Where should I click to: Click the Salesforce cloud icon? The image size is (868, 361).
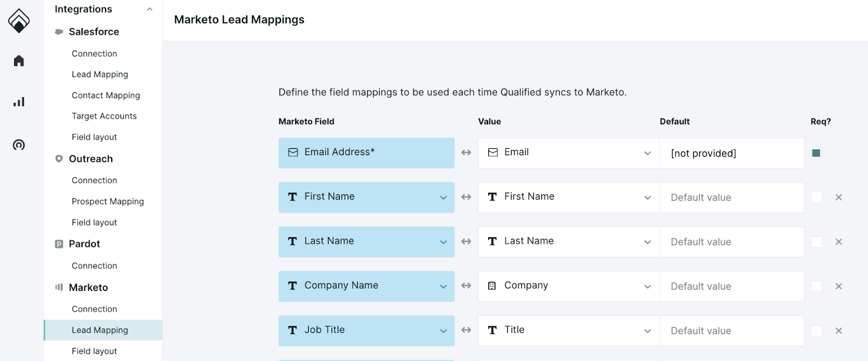[x=59, y=32]
